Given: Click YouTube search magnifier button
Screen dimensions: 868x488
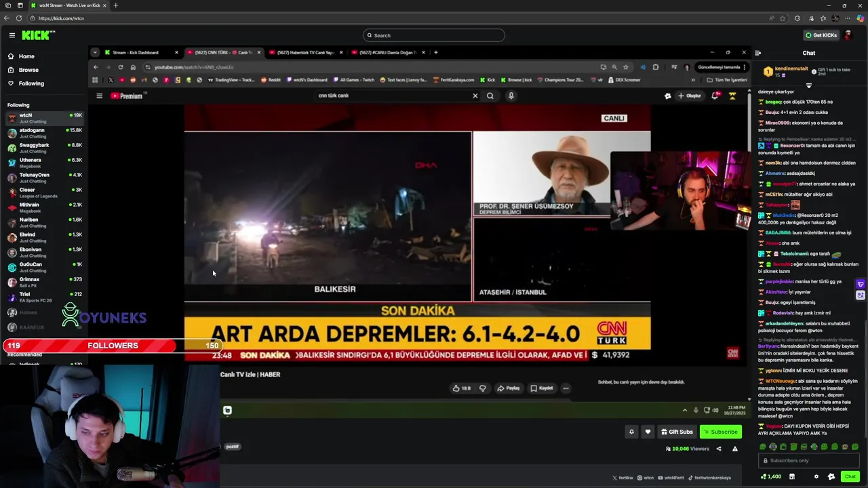Looking at the screenshot, I should click(490, 96).
